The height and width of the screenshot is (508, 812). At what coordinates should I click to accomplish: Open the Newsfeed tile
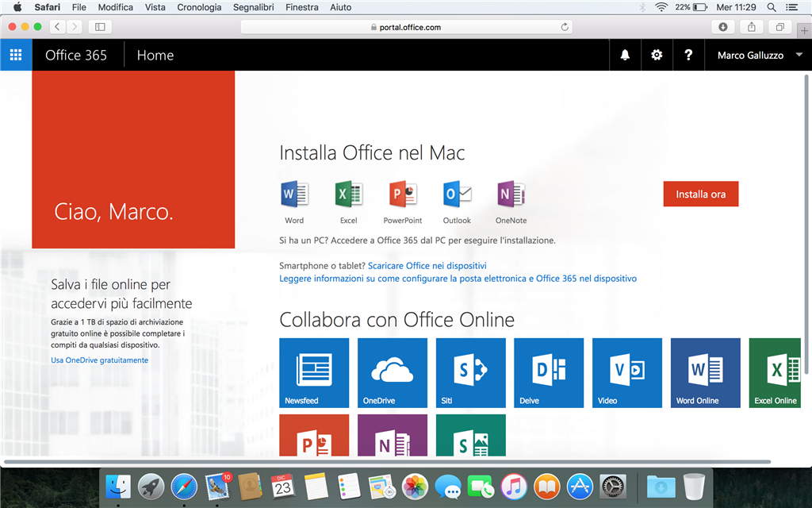click(314, 373)
